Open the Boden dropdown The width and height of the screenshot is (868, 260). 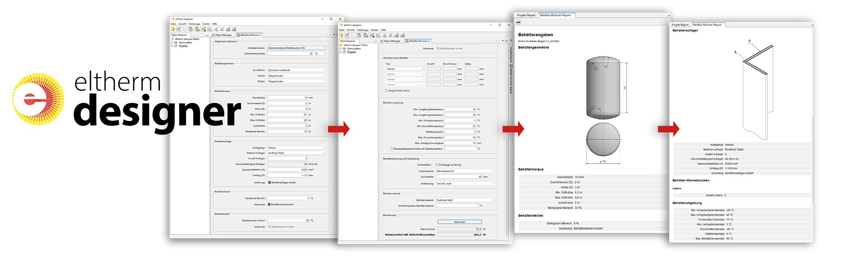coord(297,81)
